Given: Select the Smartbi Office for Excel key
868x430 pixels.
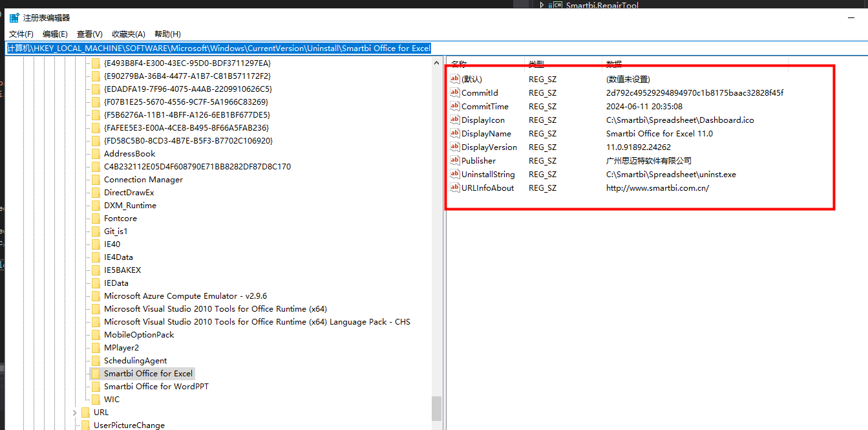Looking at the screenshot, I should point(149,374).
